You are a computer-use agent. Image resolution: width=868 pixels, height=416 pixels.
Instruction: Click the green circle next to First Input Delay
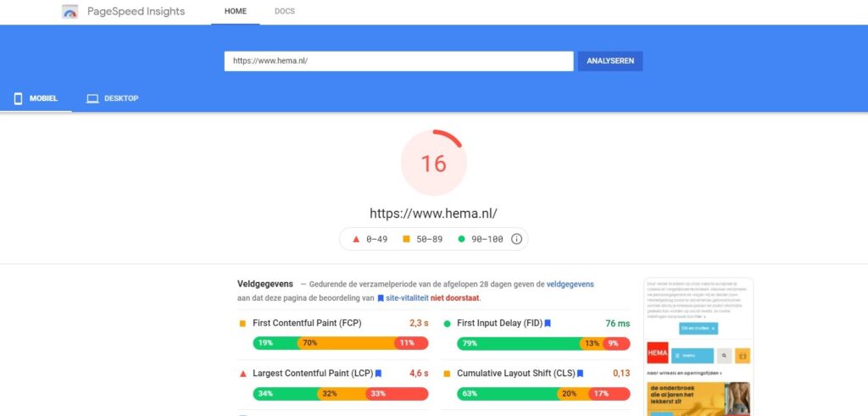(447, 324)
